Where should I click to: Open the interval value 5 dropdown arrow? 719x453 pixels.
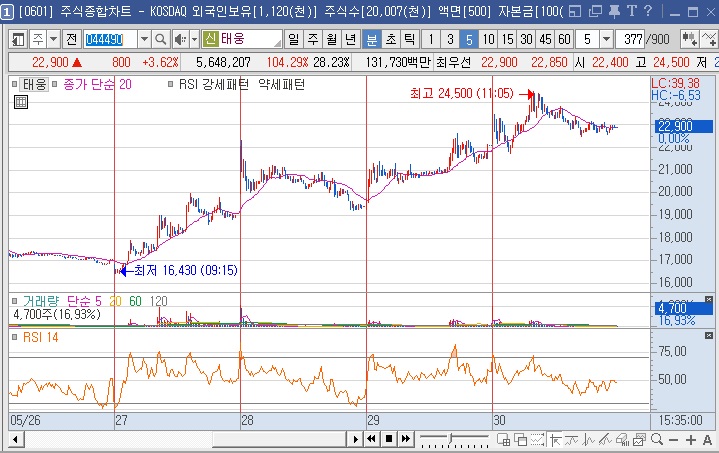[606, 39]
